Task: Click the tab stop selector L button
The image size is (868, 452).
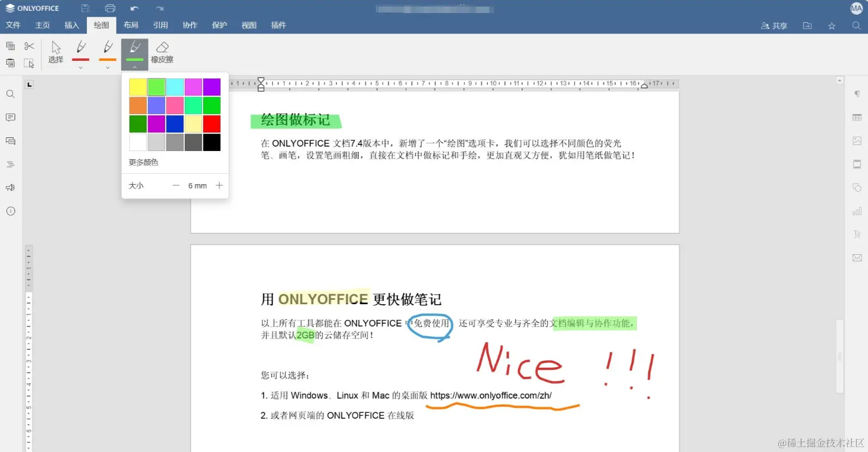Action: 29,84
